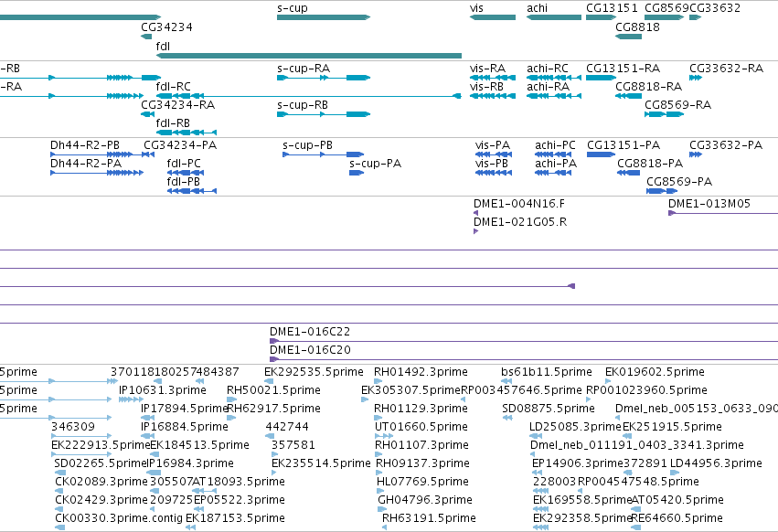
Task: Select the s-cup gene feature
Action: tap(324, 17)
